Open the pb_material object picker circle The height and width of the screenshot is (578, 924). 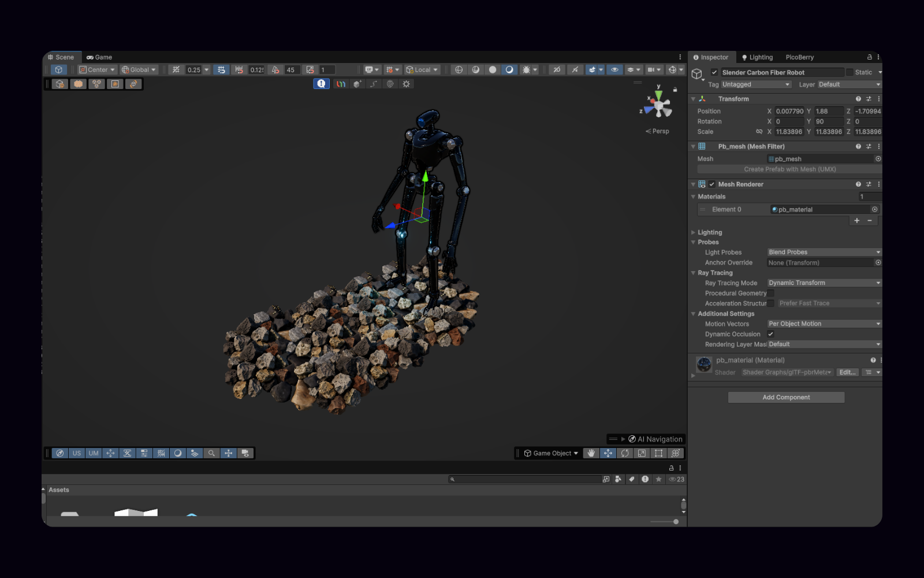(874, 209)
